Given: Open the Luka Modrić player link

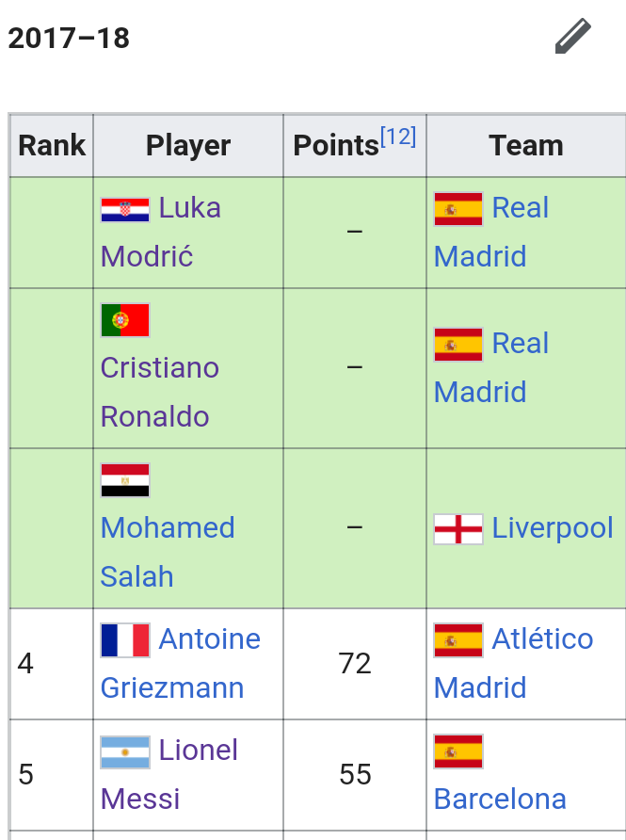Looking at the screenshot, I should (161, 232).
